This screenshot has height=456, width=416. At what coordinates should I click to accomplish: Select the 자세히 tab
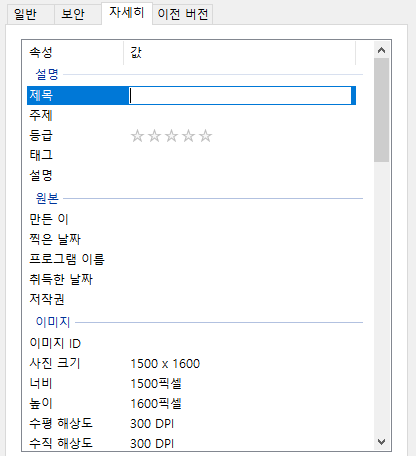pyautogui.click(x=127, y=13)
